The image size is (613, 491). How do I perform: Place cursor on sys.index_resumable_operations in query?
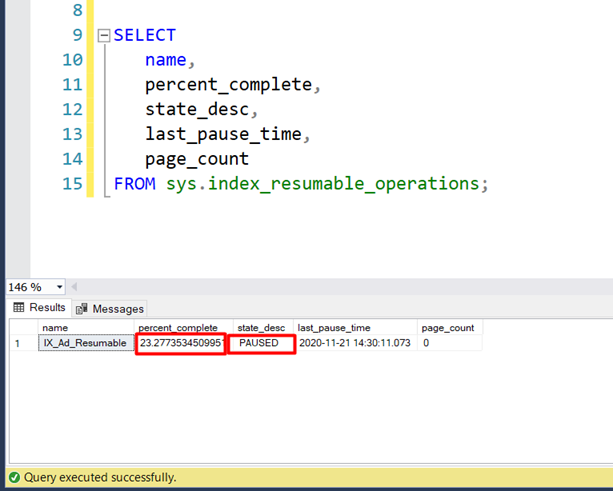point(323,184)
